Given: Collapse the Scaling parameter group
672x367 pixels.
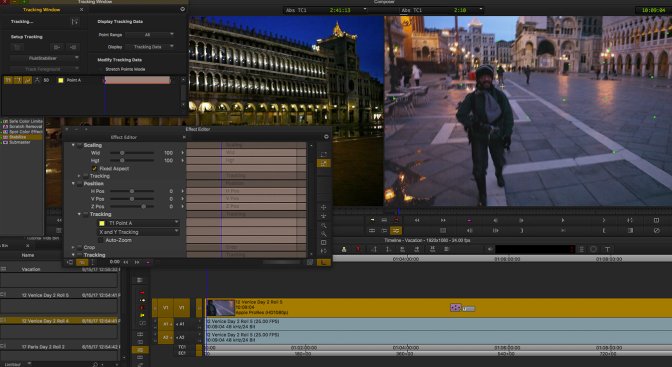Looking at the screenshot, I should pos(73,145).
